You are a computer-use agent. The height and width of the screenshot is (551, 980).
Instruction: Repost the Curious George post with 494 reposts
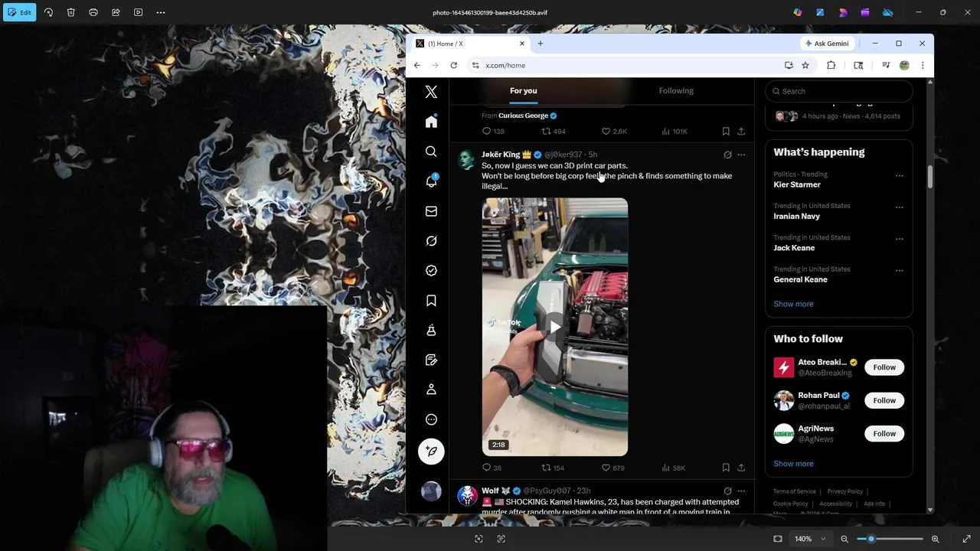553,132
